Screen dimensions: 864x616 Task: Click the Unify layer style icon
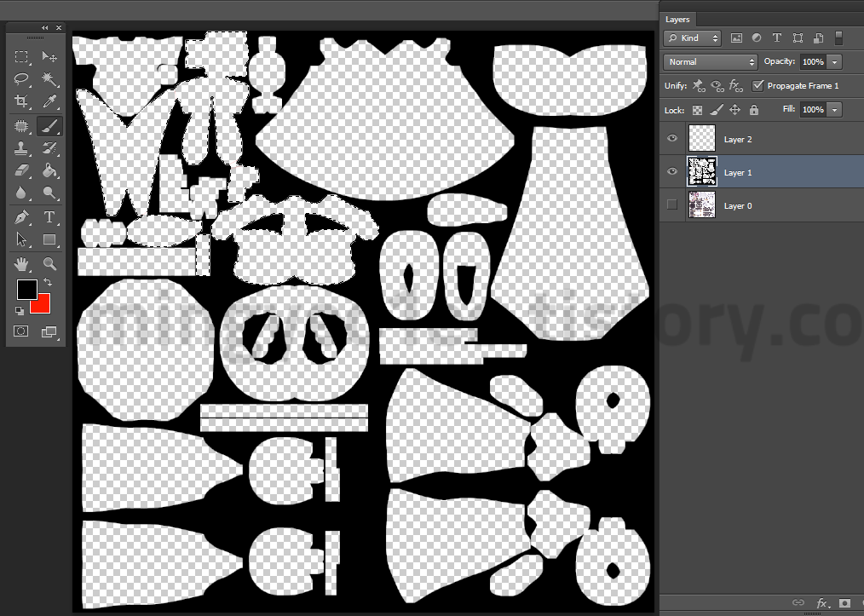pyautogui.click(x=735, y=85)
